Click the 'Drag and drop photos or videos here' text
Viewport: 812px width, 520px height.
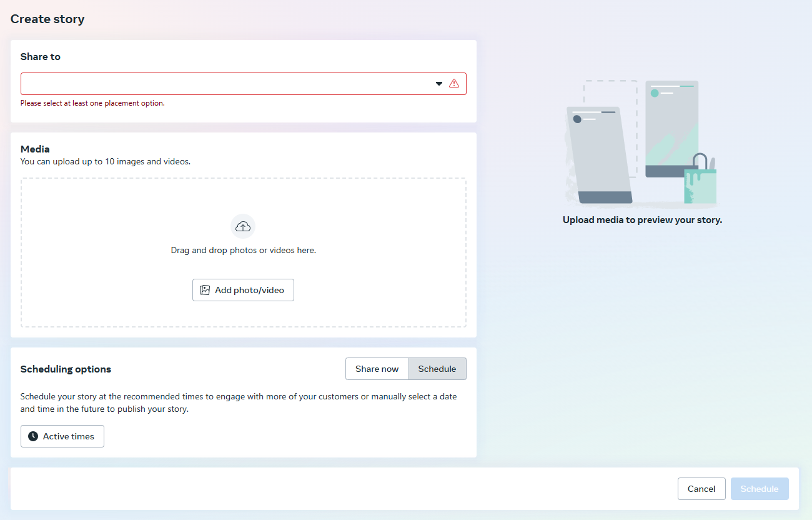tap(243, 249)
